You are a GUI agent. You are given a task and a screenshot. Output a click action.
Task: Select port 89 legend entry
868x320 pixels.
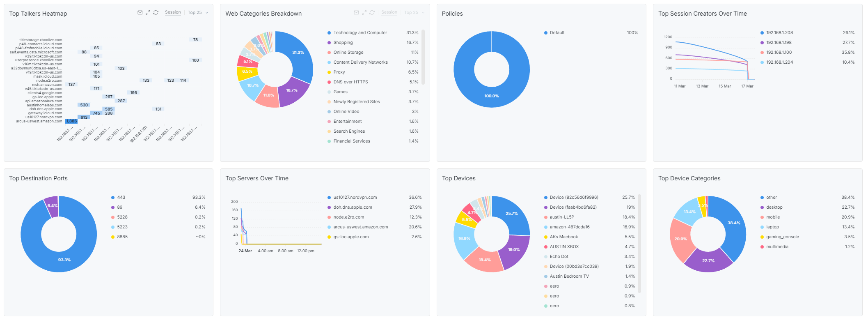pos(158,207)
